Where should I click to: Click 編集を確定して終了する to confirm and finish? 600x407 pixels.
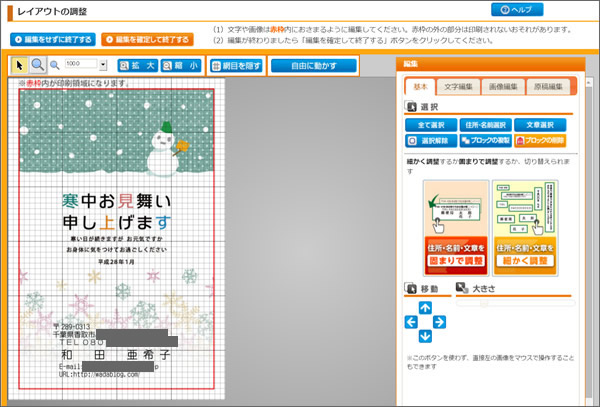pos(147,39)
